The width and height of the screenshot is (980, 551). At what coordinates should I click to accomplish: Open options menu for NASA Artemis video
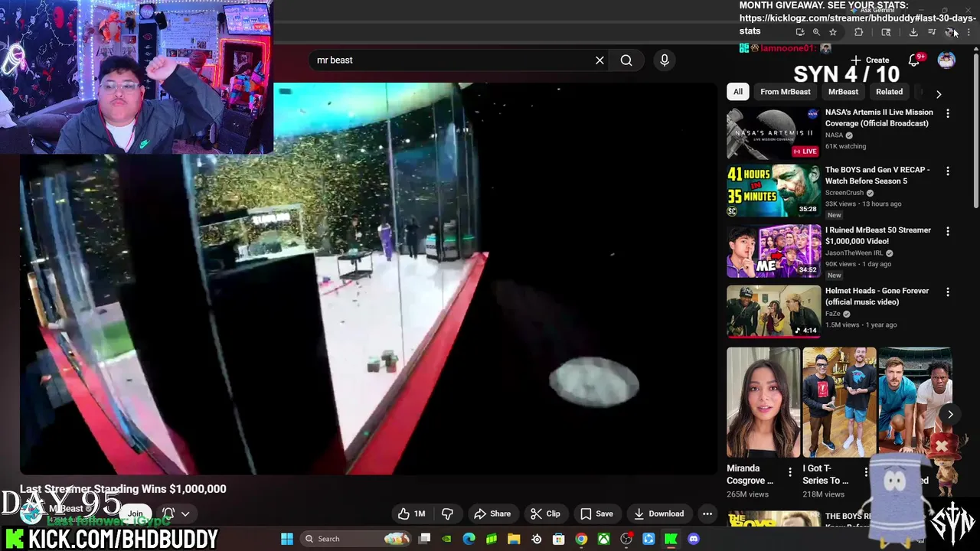[x=948, y=114]
